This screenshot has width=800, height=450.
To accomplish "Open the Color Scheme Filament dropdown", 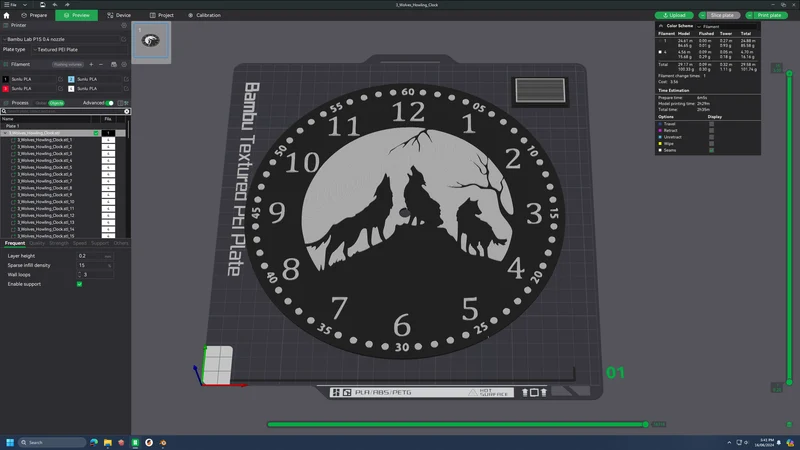I will pyautogui.click(x=727, y=26).
